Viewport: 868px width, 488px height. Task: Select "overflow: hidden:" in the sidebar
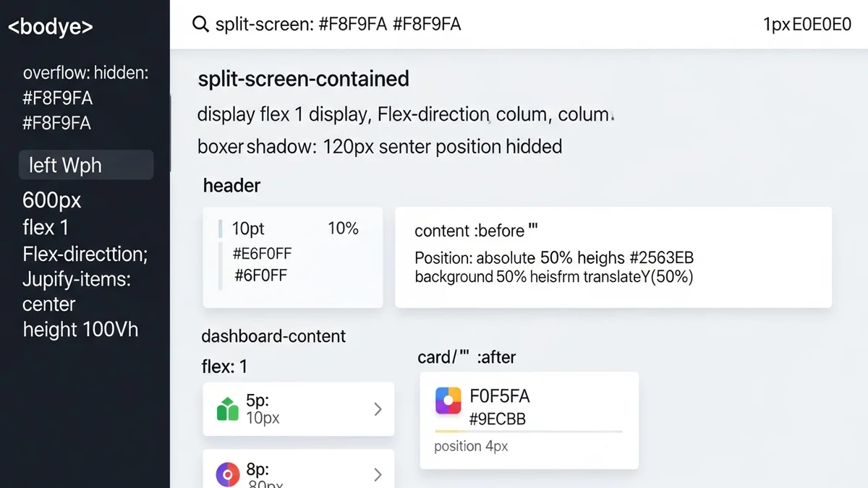tap(85, 73)
